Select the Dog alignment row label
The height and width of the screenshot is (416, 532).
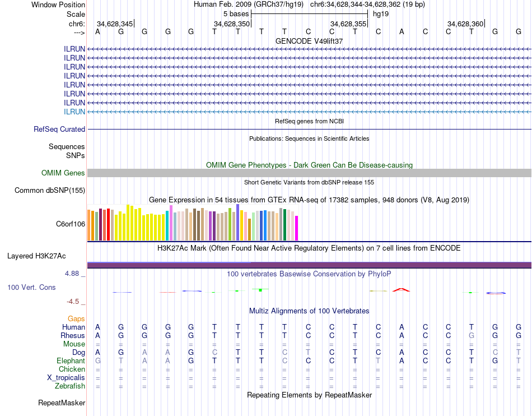pos(78,353)
